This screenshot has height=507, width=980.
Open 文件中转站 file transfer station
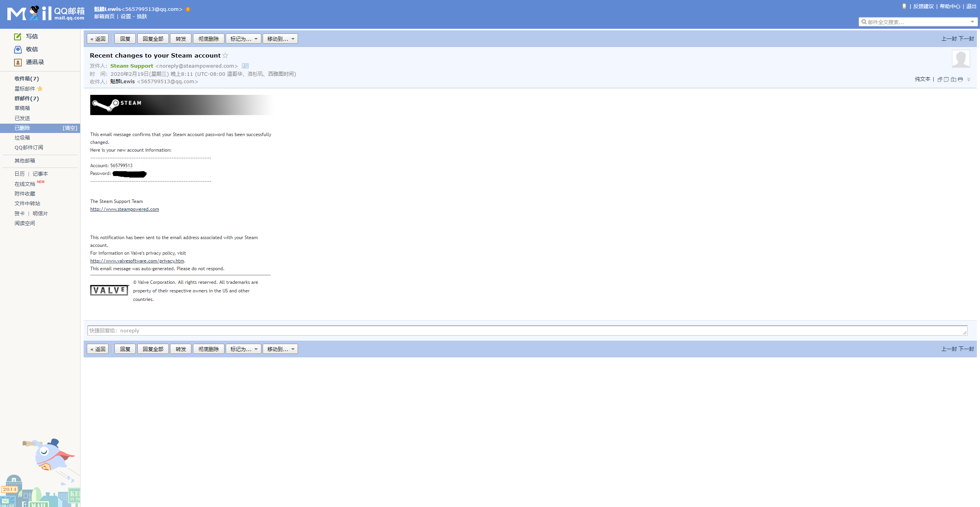pyautogui.click(x=27, y=203)
